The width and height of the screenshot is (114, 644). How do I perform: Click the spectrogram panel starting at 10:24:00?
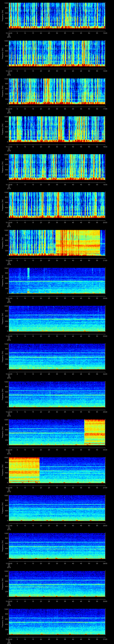[x=57, y=394]
